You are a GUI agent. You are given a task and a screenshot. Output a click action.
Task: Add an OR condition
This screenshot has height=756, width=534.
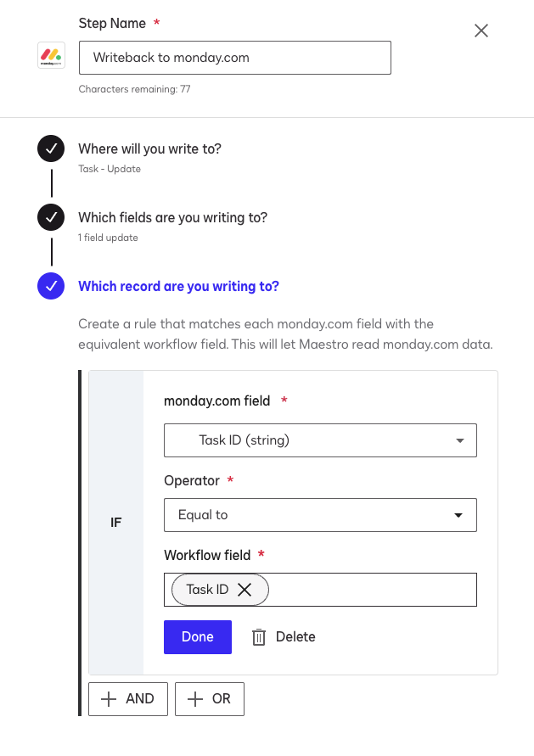click(210, 699)
